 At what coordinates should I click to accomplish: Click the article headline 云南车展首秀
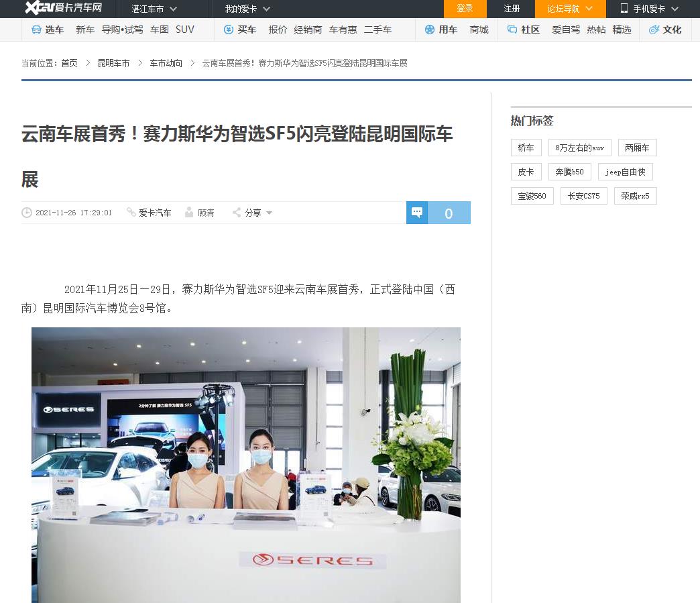pyautogui.click(x=237, y=156)
